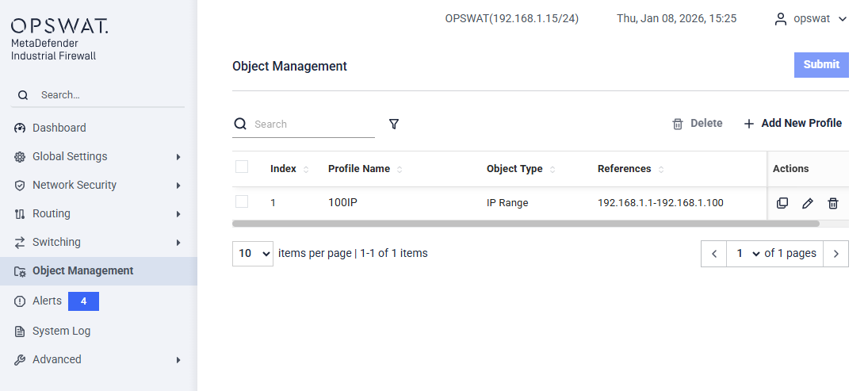Go to the System Log page

61,331
